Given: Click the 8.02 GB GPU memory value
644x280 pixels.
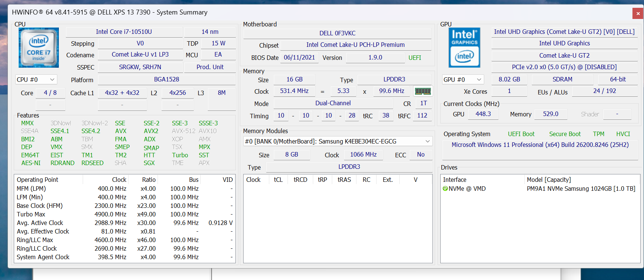Looking at the screenshot, I should click(x=509, y=80).
